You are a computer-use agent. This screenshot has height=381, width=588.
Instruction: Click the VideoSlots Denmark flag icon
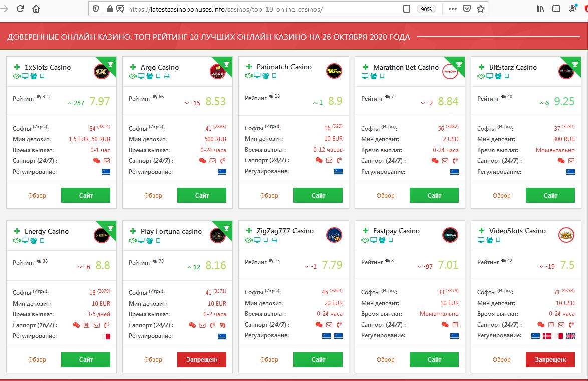coord(547,336)
